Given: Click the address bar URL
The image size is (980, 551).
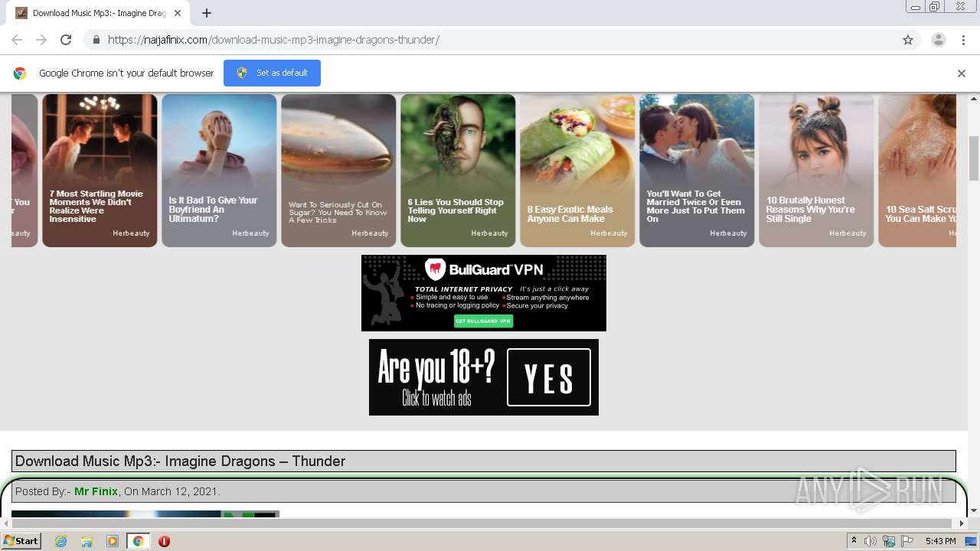Looking at the screenshot, I should click(273, 40).
